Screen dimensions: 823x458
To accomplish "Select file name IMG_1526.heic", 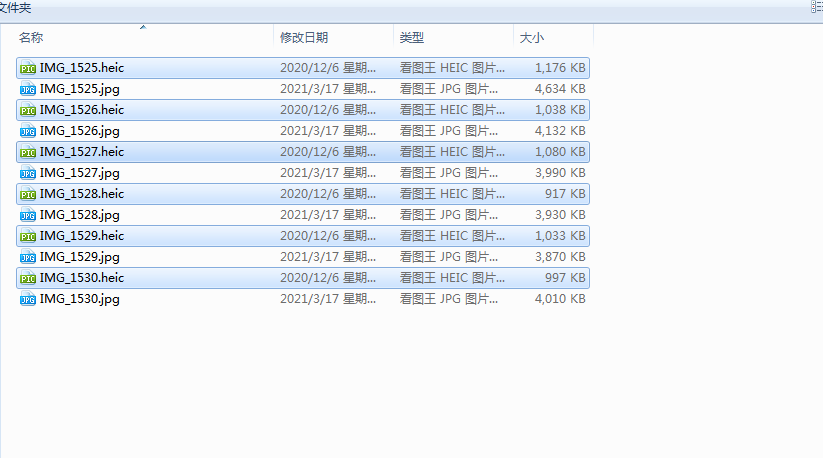I will click(82, 110).
